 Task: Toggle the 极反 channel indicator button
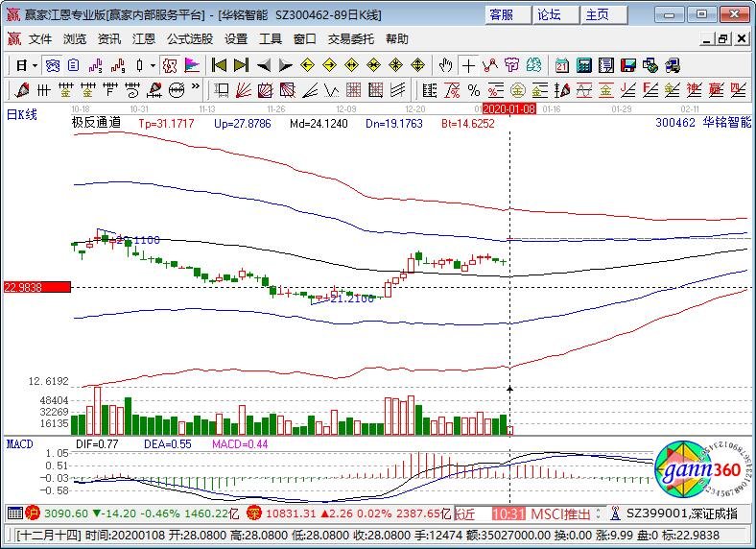[x=170, y=65]
